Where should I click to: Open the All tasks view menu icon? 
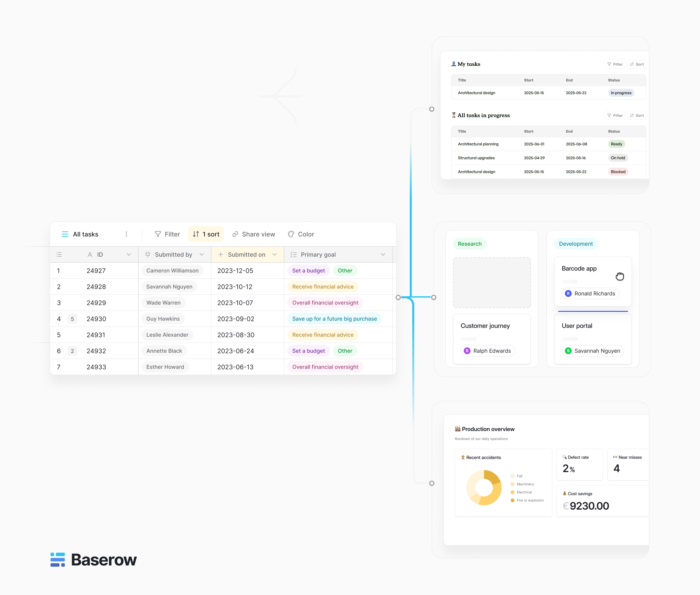point(65,234)
